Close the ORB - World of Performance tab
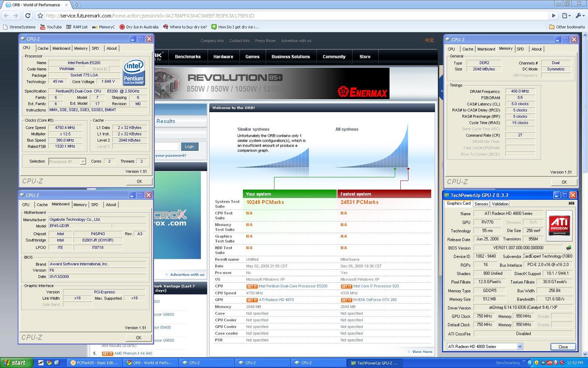This screenshot has height=368, width=588. (67, 5)
